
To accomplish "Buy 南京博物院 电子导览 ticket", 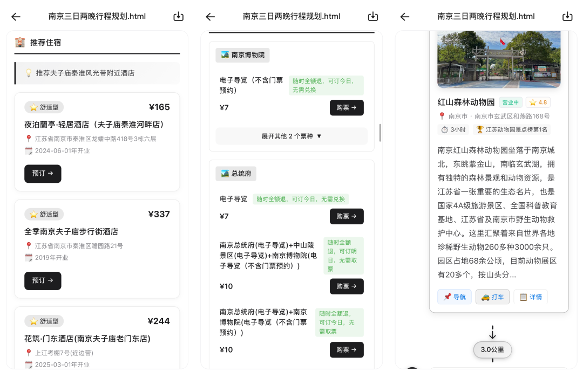I will click(x=347, y=108).
